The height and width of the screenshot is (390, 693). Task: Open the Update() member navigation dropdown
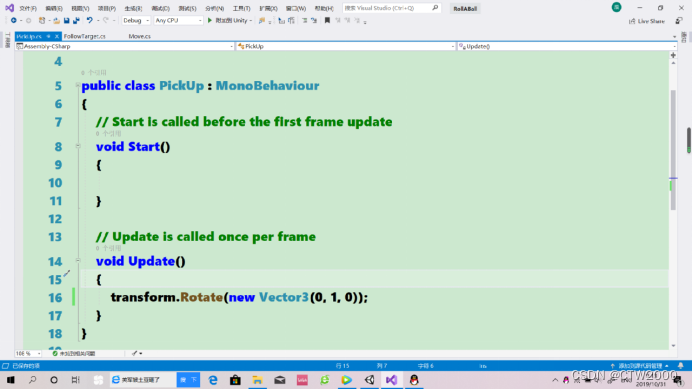pos(567,46)
